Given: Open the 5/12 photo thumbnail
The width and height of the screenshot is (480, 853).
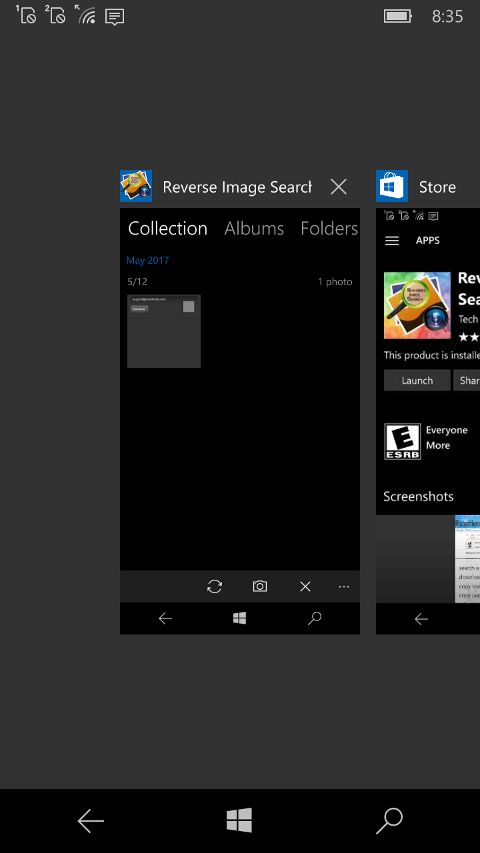Looking at the screenshot, I should (x=164, y=331).
